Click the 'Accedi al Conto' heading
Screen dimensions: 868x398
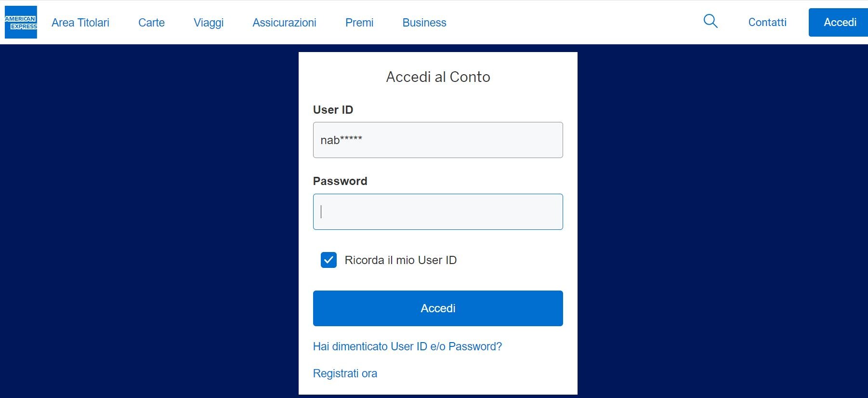pos(438,77)
